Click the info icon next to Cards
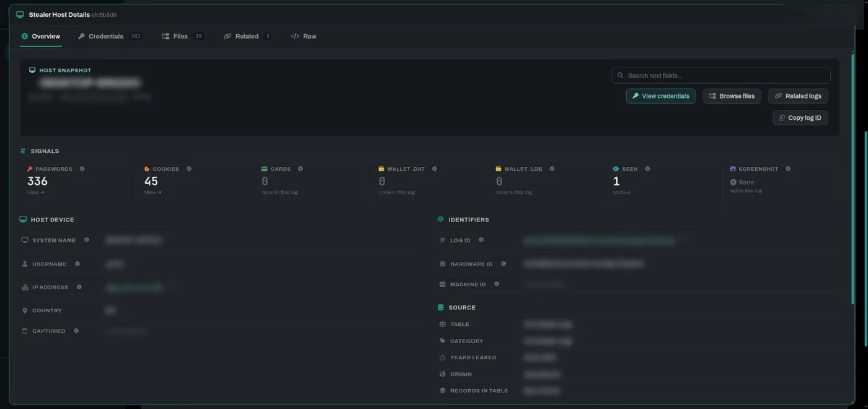Screen dimensions: 868x409 [301, 169]
